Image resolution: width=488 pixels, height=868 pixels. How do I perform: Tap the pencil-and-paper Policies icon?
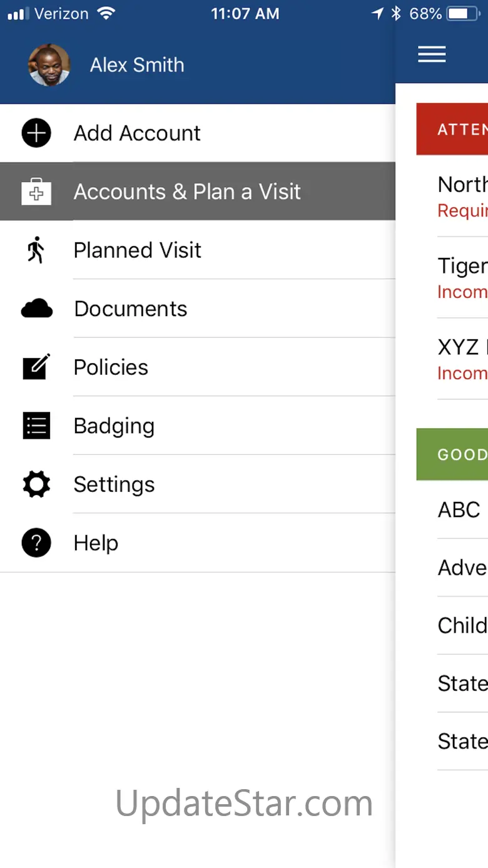tap(36, 367)
